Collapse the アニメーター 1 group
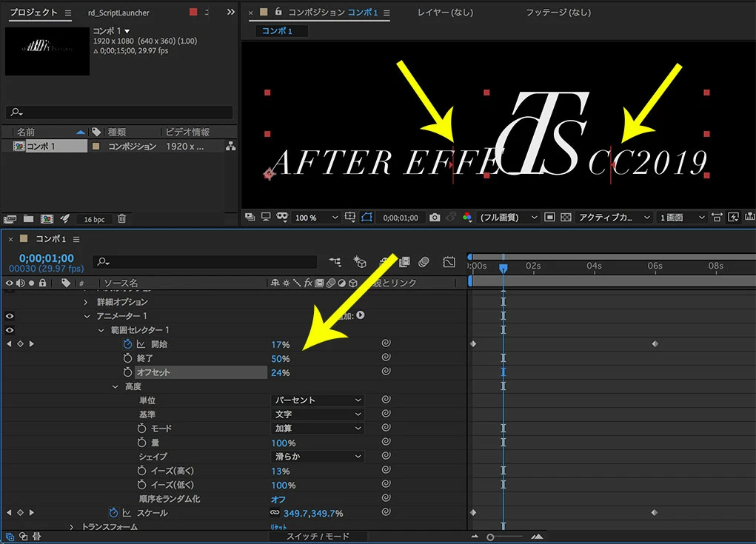The height and width of the screenshot is (544, 756). point(87,316)
